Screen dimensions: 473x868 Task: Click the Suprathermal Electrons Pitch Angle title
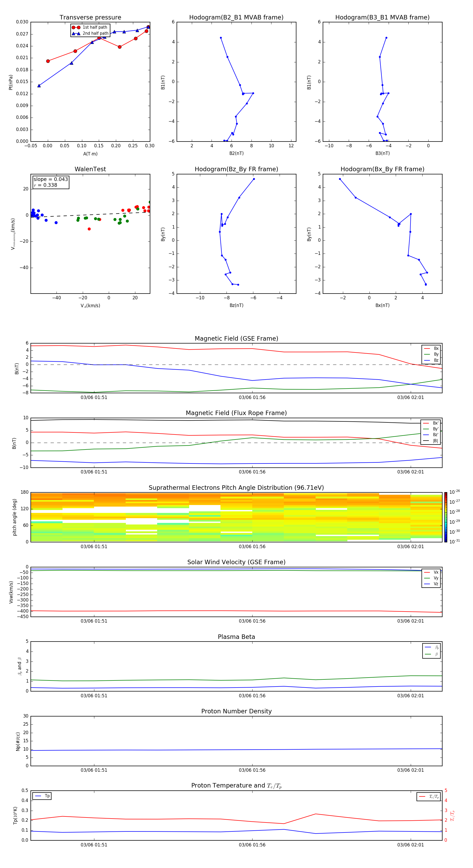pyautogui.click(x=236, y=488)
